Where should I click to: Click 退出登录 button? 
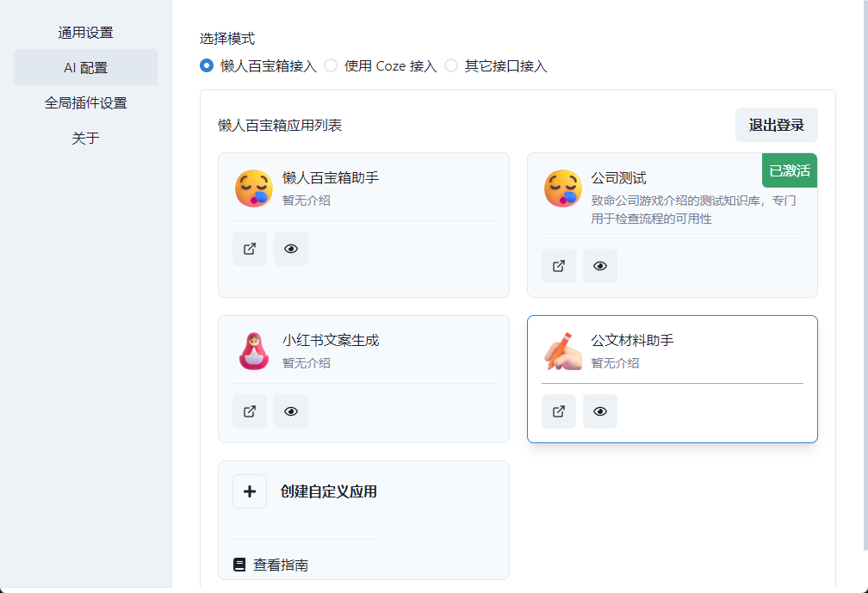coord(776,125)
